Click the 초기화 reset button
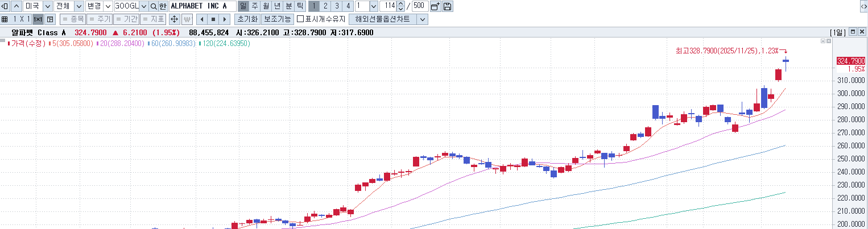Screen dimensions: 868x229 coord(247,19)
